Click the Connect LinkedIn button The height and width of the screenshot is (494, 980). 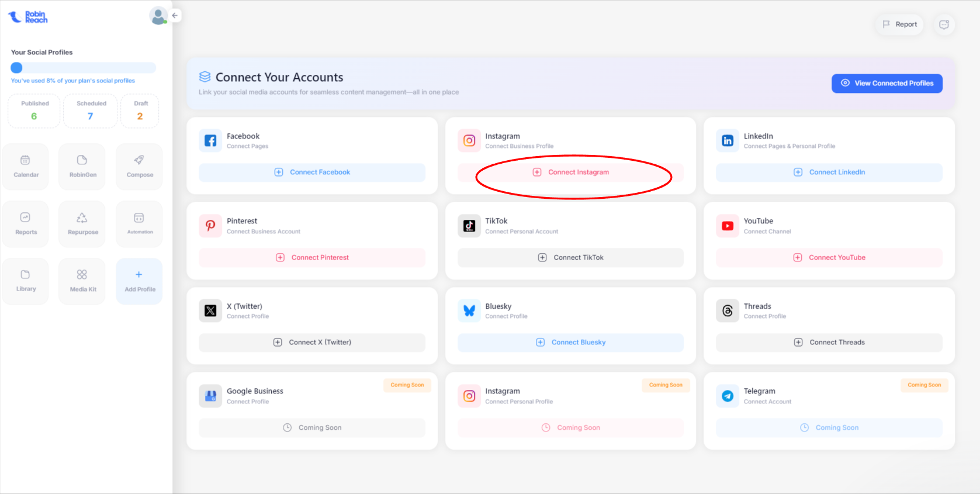829,172
